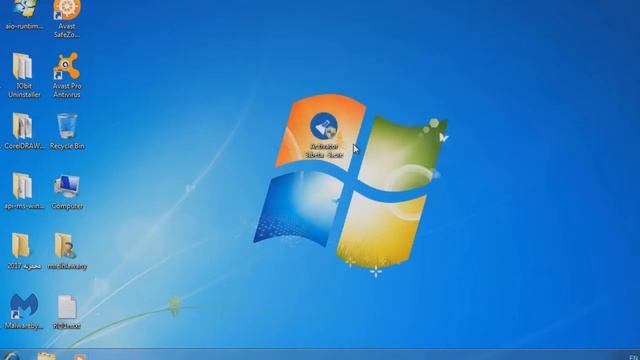The height and width of the screenshot is (360, 640).
Task: Select the Activator icon on the Windows logo
Action: click(324, 127)
